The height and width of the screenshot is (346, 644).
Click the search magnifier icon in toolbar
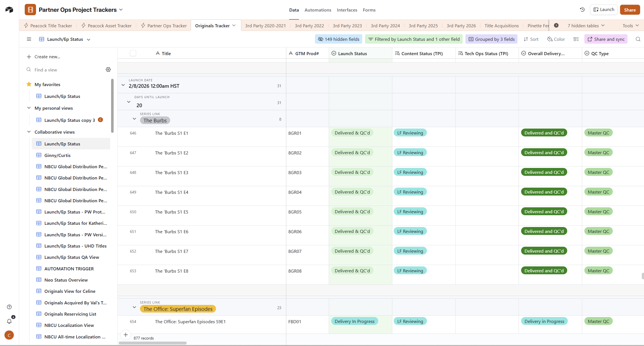pyautogui.click(x=638, y=39)
